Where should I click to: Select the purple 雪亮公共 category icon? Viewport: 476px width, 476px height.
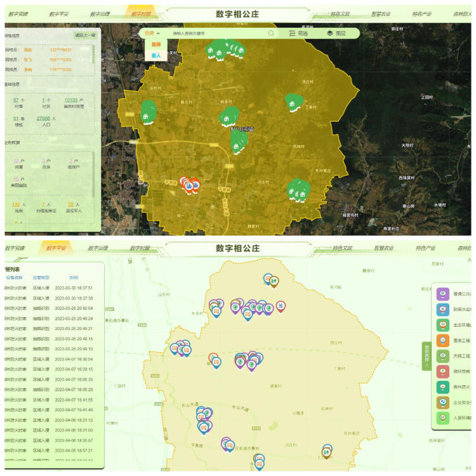coord(442,294)
